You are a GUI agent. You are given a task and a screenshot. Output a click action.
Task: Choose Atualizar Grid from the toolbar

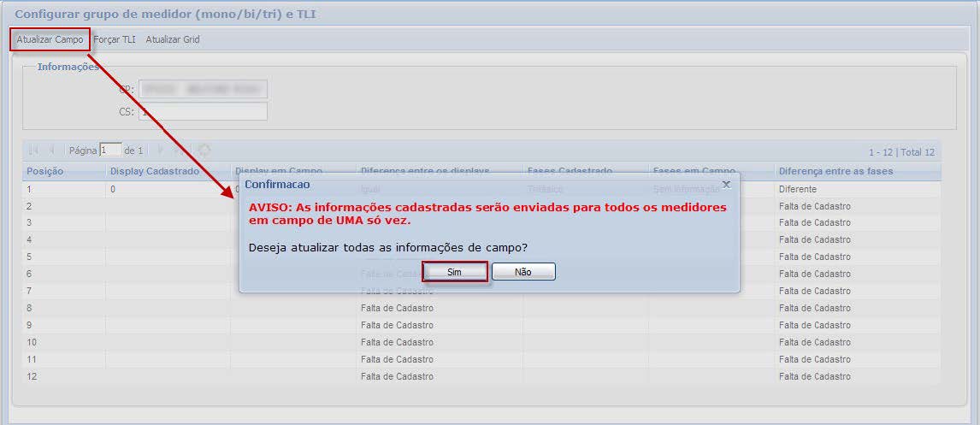click(173, 39)
